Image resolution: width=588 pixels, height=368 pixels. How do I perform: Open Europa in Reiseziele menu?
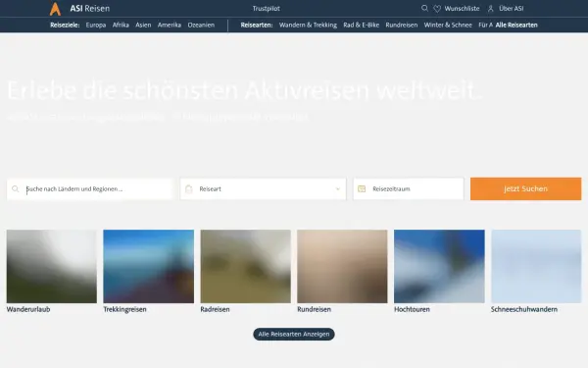click(96, 26)
